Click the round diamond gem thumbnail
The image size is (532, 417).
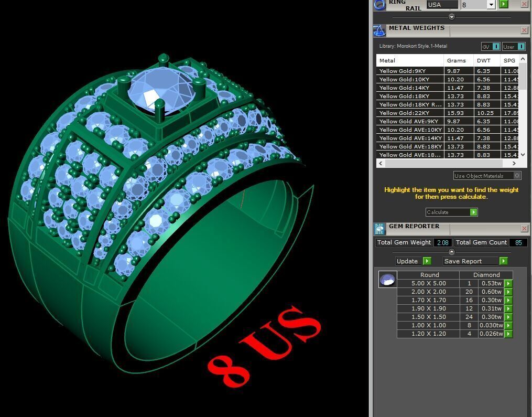(387, 280)
